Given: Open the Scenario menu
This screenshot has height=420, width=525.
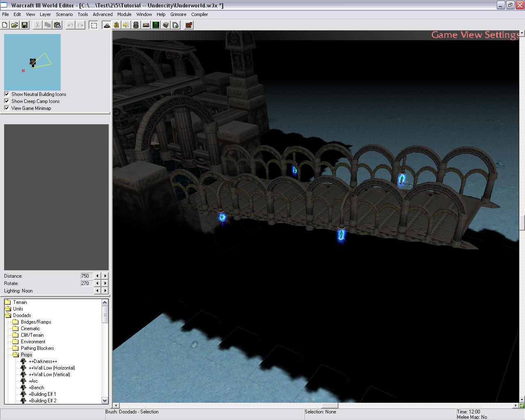Looking at the screenshot, I should pos(64,14).
